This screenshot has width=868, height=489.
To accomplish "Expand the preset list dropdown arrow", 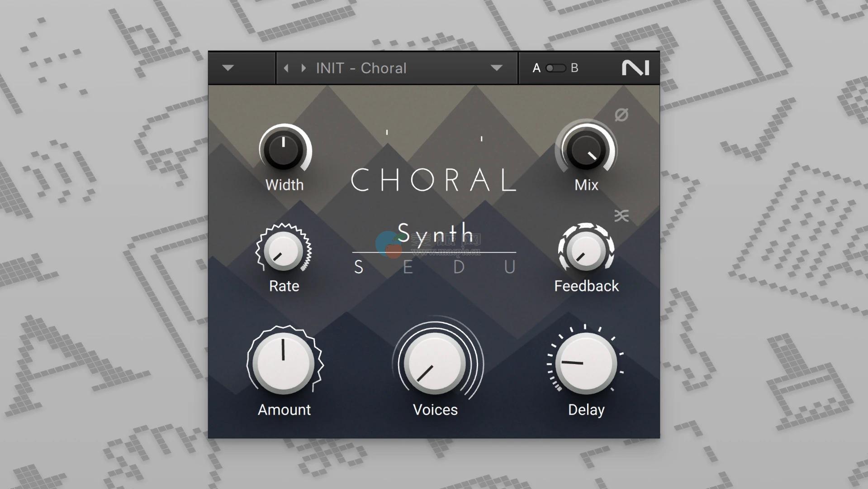I will [x=496, y=68].
